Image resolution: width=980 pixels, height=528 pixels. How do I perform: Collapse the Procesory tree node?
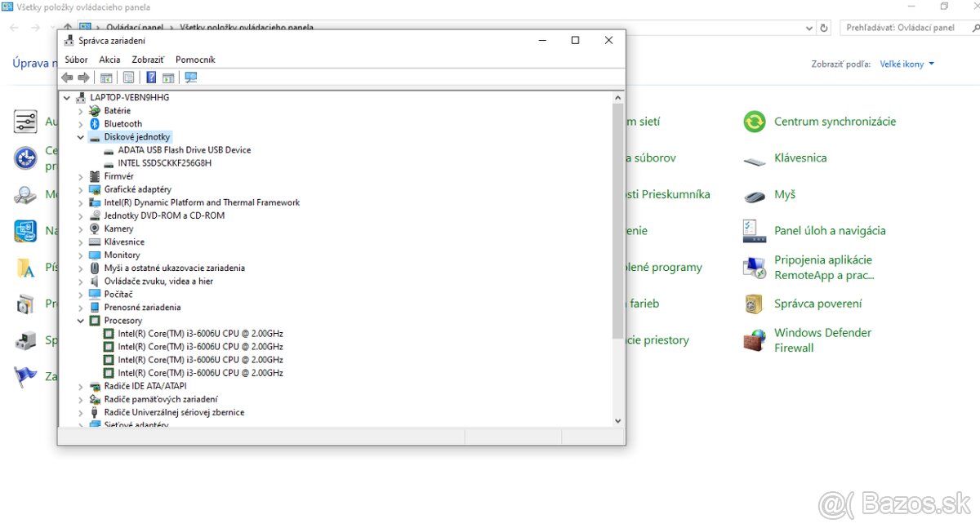coord(81,321)
